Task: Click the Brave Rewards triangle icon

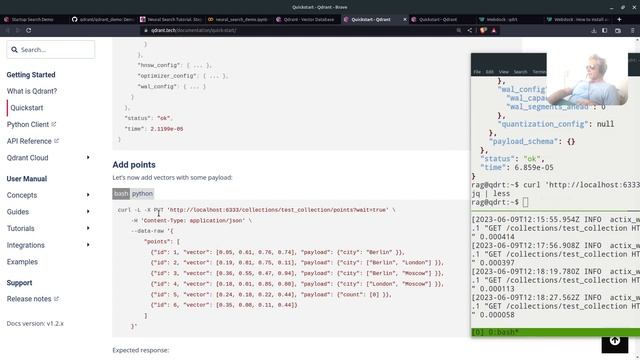Action: pos(494,30)
